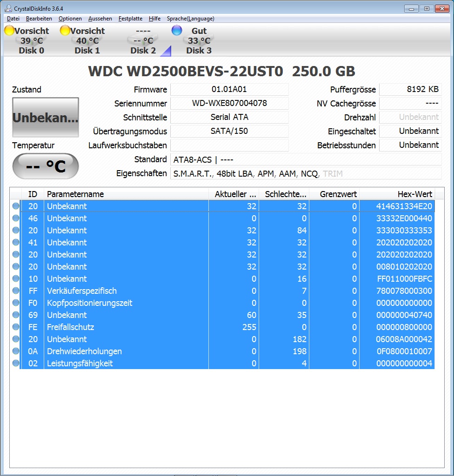Click hex value 33332E000440
This screenshot has height=476, width=454.
click(x=404, y=218)
